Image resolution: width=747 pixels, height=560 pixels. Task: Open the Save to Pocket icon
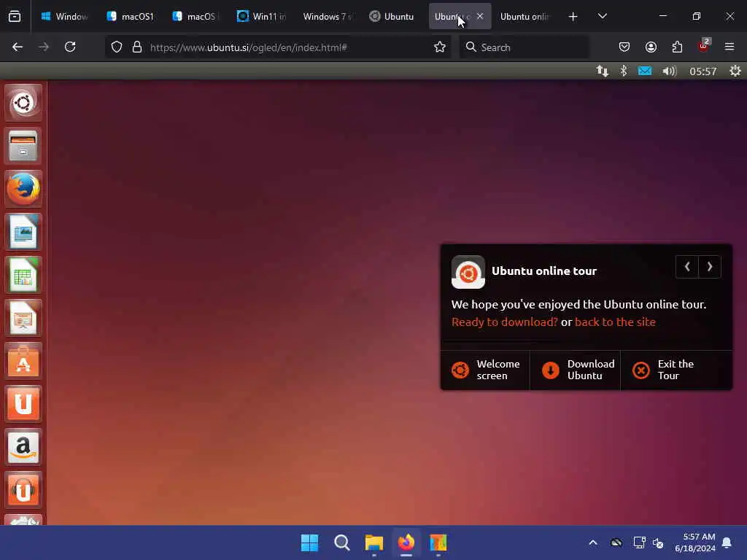point(624,47)
